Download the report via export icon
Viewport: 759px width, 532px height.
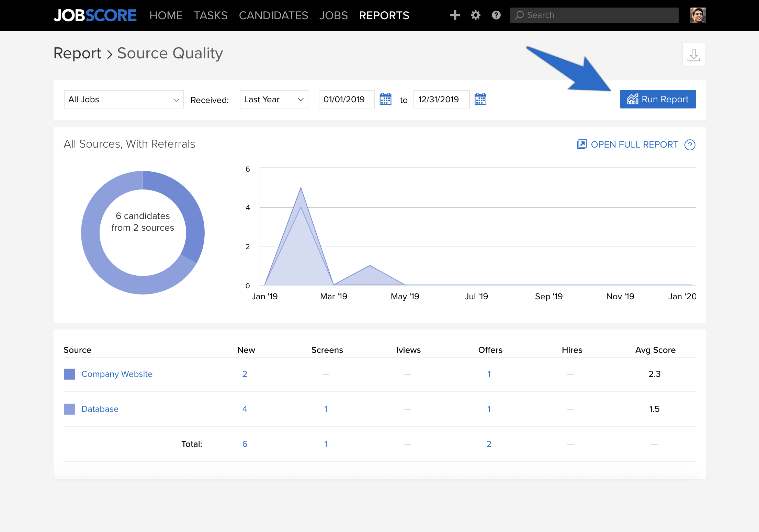point(694,55)
